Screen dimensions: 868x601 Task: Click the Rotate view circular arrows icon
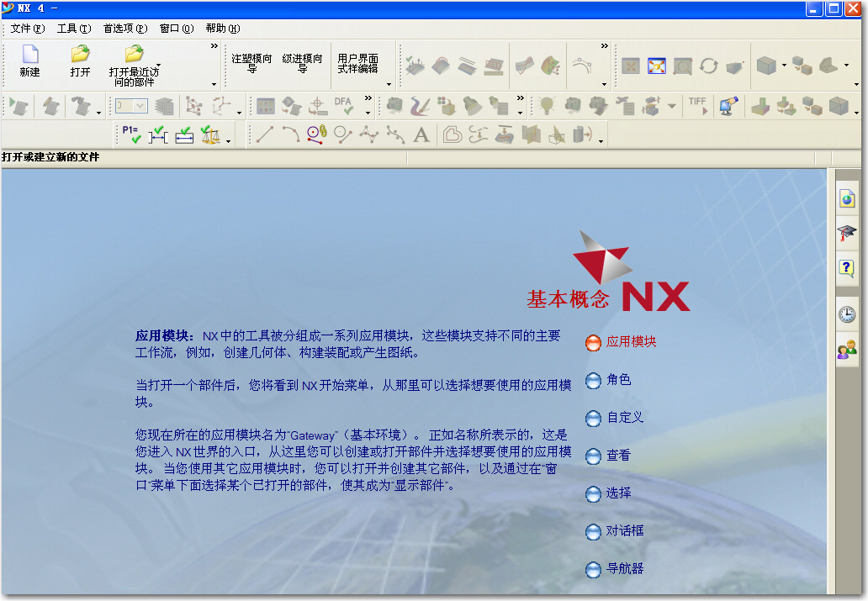click(x=708, y=66)
